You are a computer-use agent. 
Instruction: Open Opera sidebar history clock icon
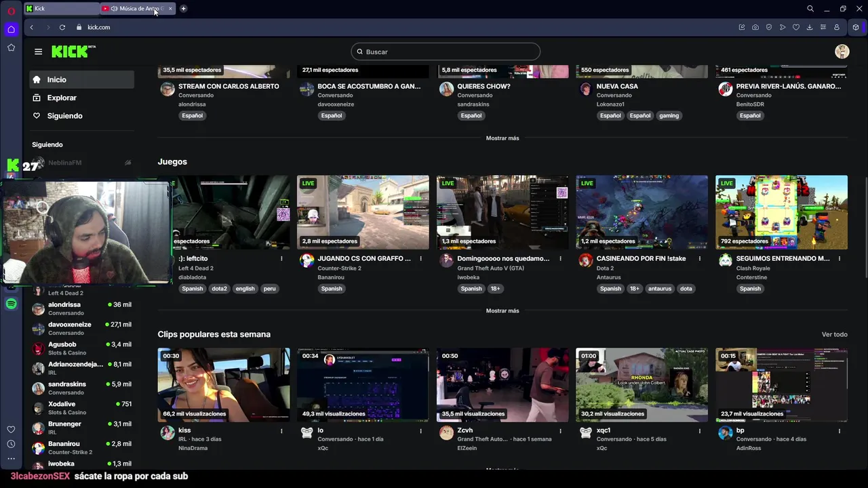pyautogui.click(x=11, y=444)
